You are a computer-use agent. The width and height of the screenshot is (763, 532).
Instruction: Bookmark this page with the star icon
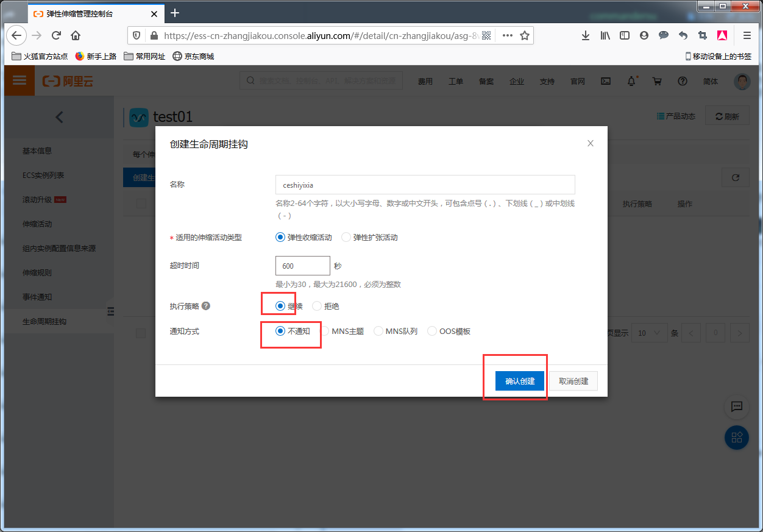(x=524, y=35)
